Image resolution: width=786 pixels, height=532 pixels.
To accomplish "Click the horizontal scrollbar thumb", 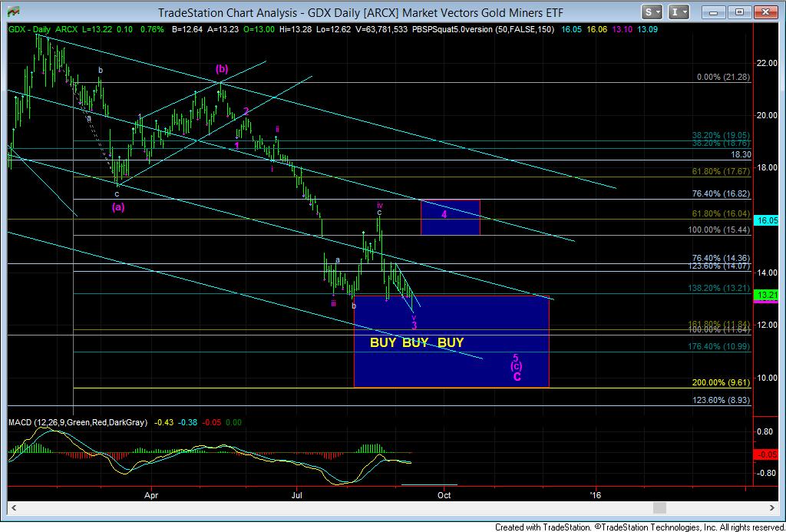I will coord(659,508).
